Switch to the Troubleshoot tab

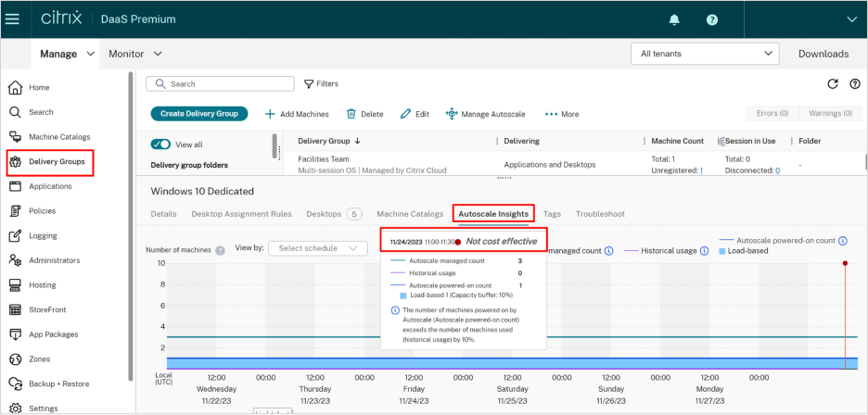[600, 214]
